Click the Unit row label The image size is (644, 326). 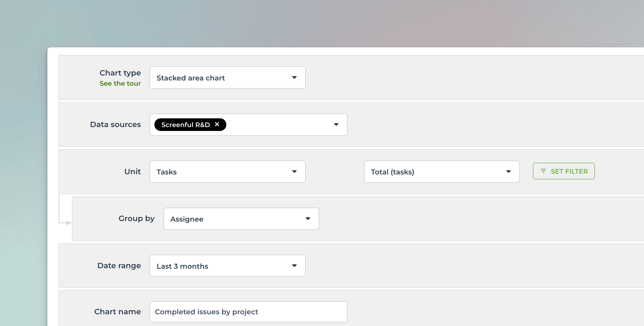(x=132, y=171)
